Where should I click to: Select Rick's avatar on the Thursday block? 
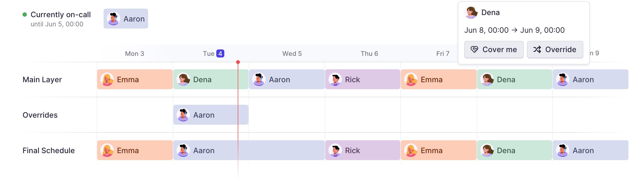(335, 79)
